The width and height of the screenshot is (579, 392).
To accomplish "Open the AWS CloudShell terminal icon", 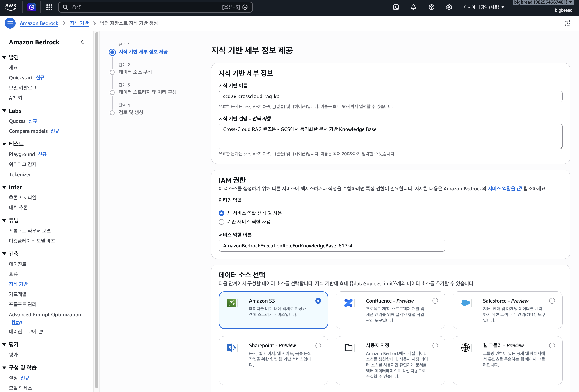I will pyautogui.click(x=396, y=7).
